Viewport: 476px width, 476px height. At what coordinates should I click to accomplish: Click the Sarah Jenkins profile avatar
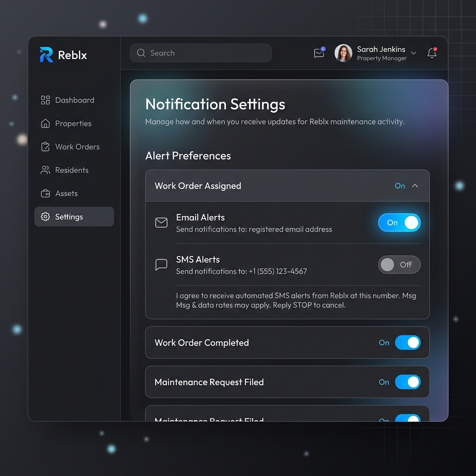(343, 53)
